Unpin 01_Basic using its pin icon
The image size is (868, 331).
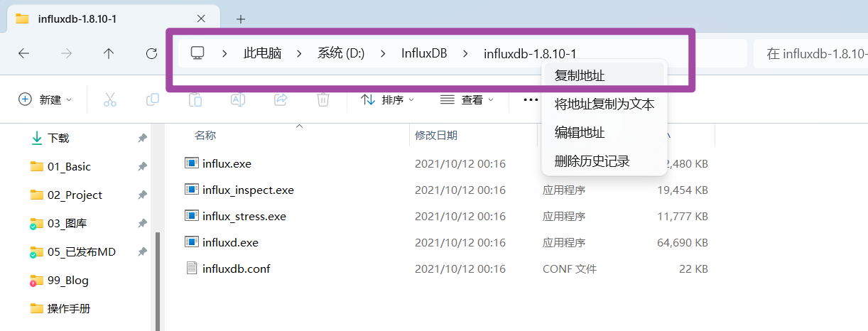coord(142,166)
